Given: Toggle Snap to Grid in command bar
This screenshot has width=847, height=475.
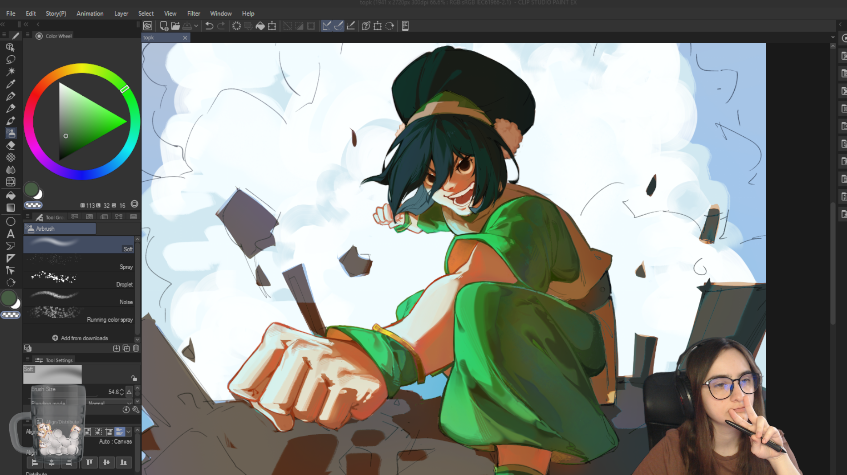Looking at the screenshot, I should pyautogui.click(x=351, y=26).
